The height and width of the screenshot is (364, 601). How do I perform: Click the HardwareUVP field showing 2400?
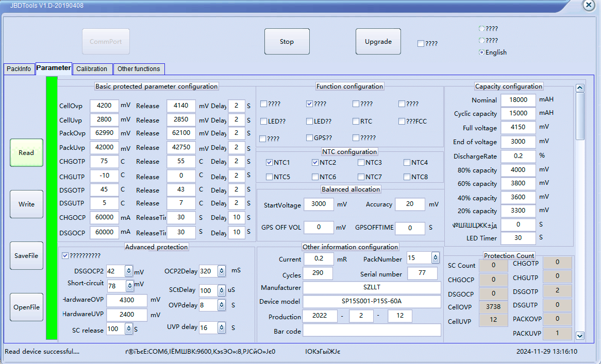pyautogui.click(x=126, y=315)
